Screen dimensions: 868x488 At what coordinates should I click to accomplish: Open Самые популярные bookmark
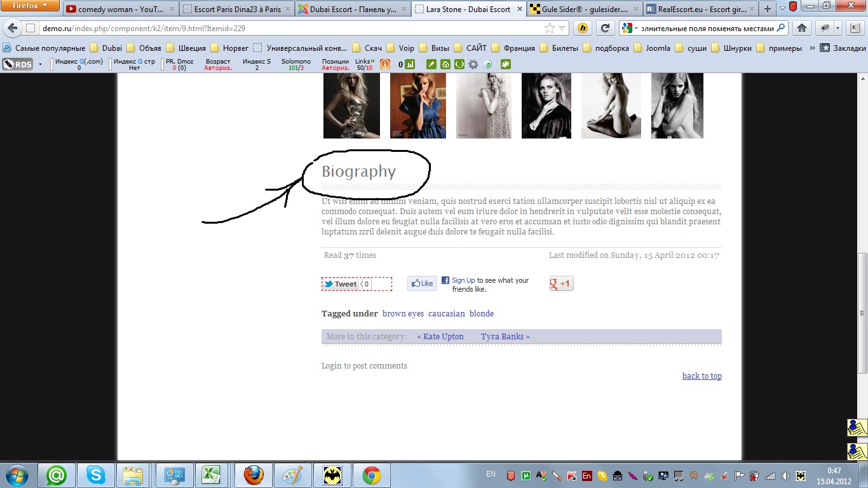44,48
